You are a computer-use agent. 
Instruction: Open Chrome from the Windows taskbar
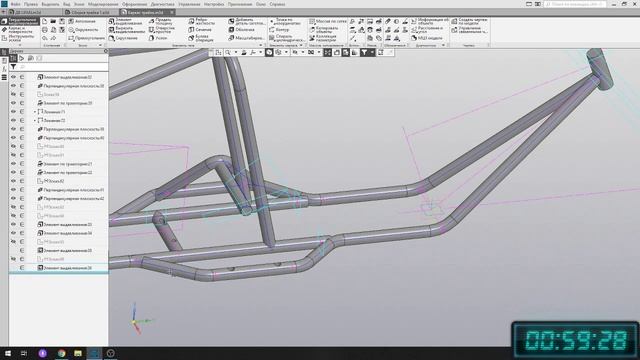tap(62, 353)
